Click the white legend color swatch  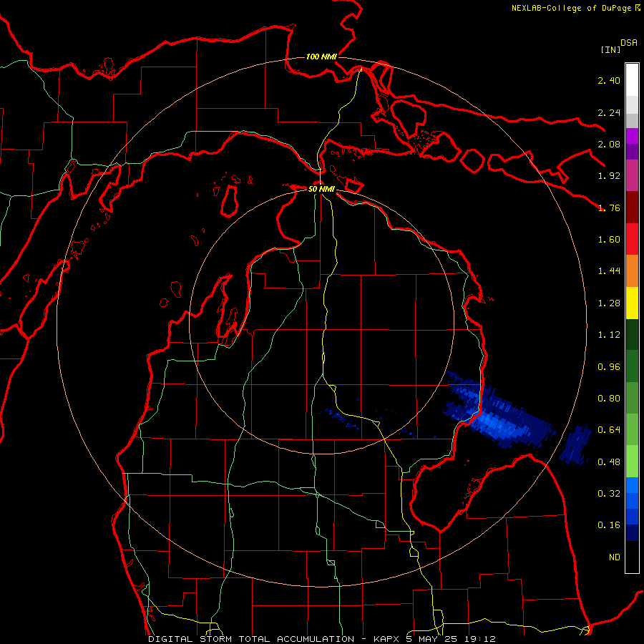(632, 79)
